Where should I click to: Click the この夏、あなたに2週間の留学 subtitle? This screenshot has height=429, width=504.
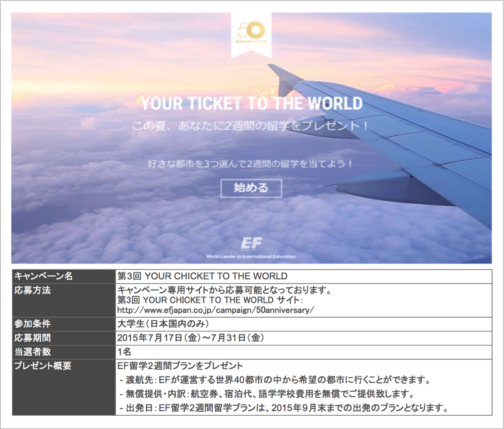point(250,126)
